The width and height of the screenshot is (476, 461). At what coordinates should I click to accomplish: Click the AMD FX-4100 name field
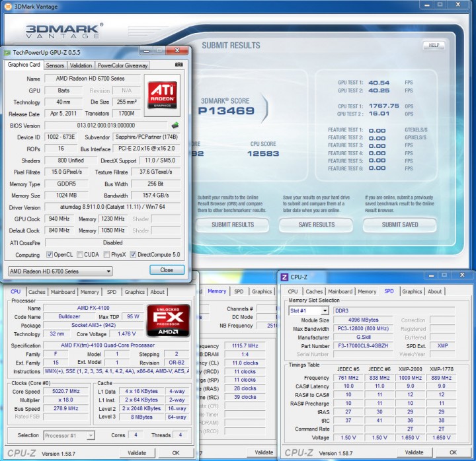click(x=93, y=308)
